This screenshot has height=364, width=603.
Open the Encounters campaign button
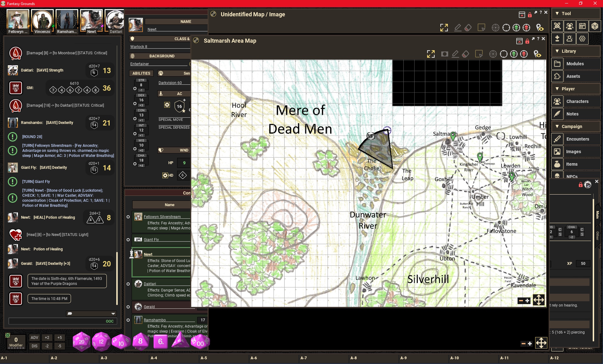pos(576,139)
